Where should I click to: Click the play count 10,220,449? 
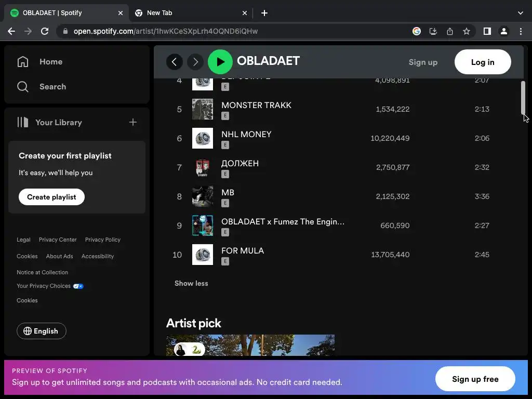[390, 138]
